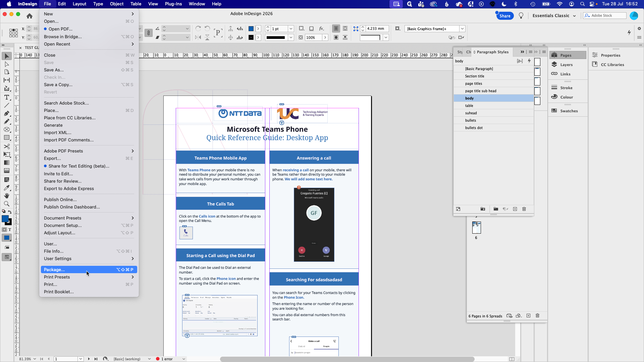Toggle constrain proportions link icon
This screenshot has width=644, height=362.
pyautogui.click(x=148, y=33)
